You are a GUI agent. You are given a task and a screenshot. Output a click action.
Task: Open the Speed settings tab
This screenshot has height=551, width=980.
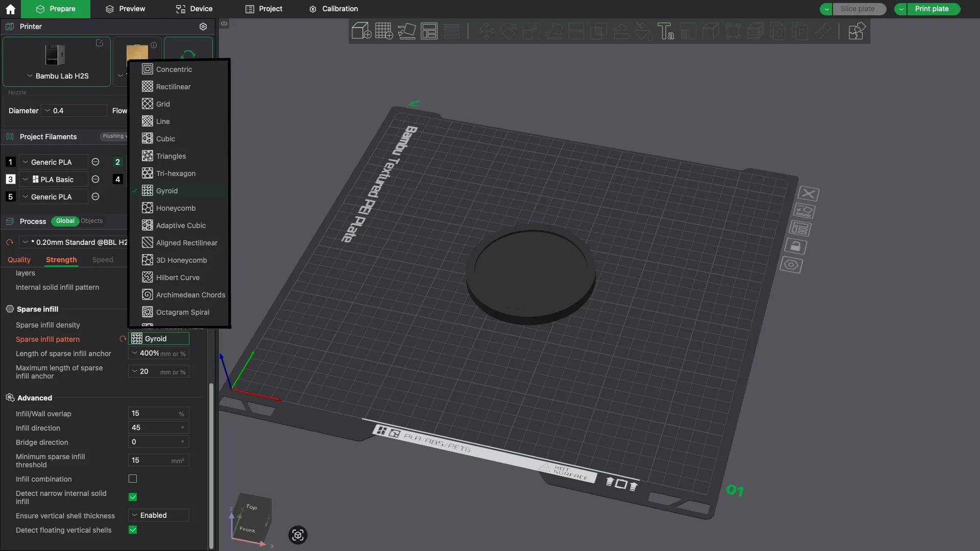coord(103,260)
